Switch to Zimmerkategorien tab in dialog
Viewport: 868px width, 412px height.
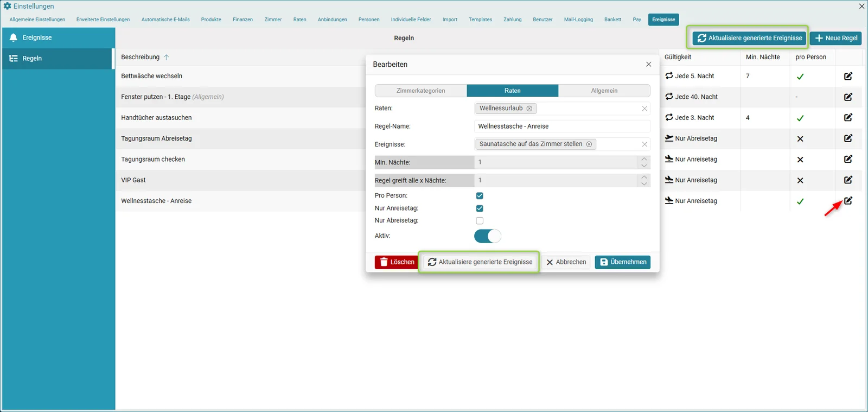click(420, 91)
